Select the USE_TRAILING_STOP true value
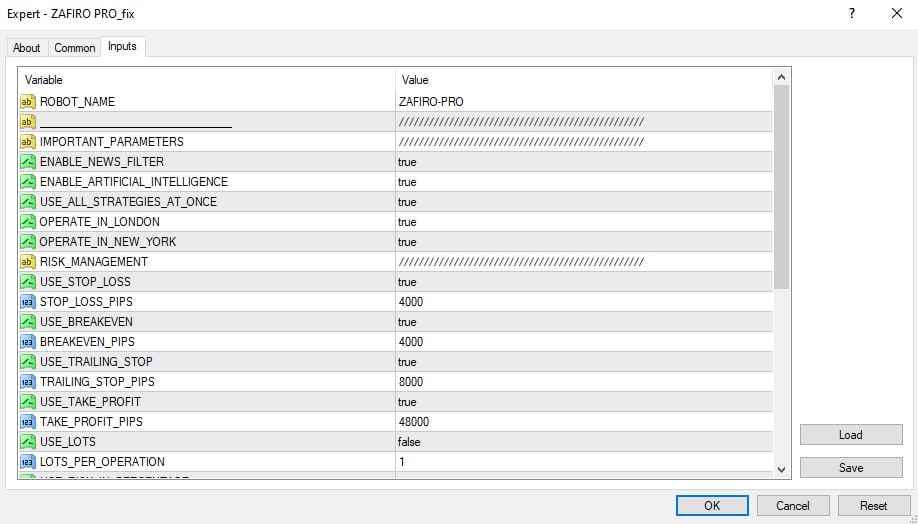This screenshot has width=918, height=524. click(x=584, y=361)
